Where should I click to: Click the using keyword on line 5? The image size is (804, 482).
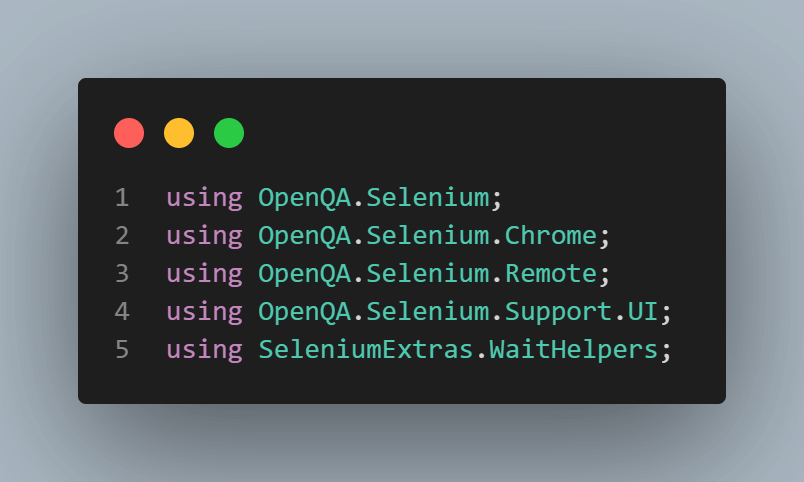tap(204, 350)
